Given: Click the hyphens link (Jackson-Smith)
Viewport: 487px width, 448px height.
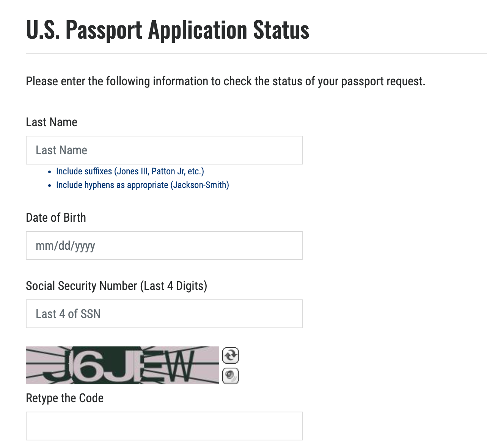Looking at the screenshot, I should [x=142, y=185].
